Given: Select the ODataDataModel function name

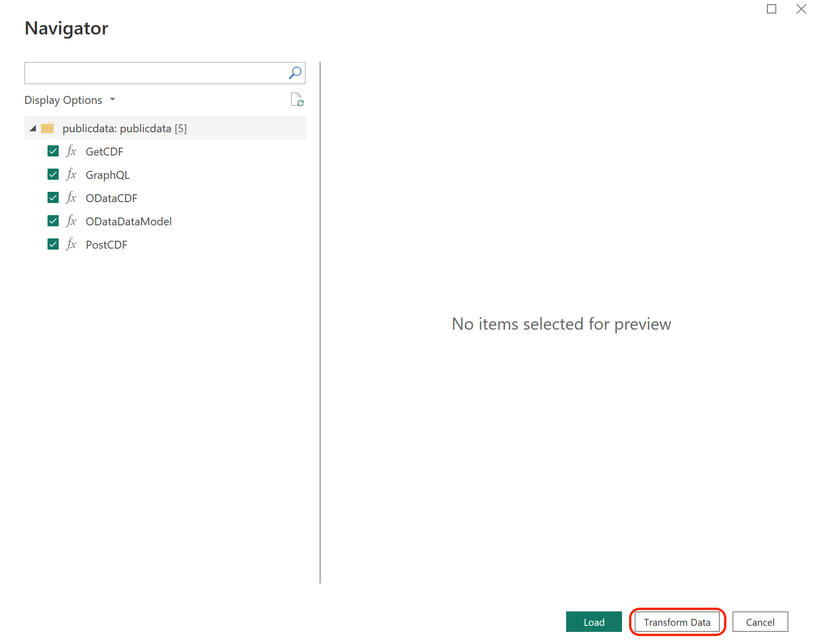Looking at the screenshot, I should click(x=129, y=222).
